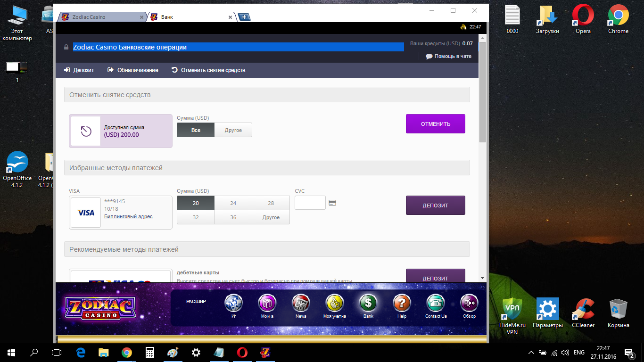Click the card CVC hint icon
Image resolution: width=644 pixels, height=362 pixels.
click(x=332, y=203)
